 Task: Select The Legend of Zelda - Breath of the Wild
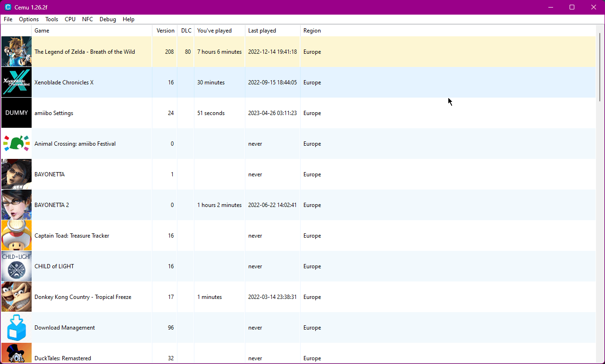pos(84,52)
